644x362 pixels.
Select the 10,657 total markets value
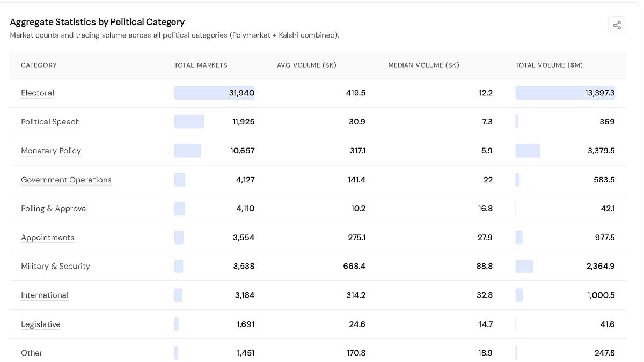pos(243,151)
